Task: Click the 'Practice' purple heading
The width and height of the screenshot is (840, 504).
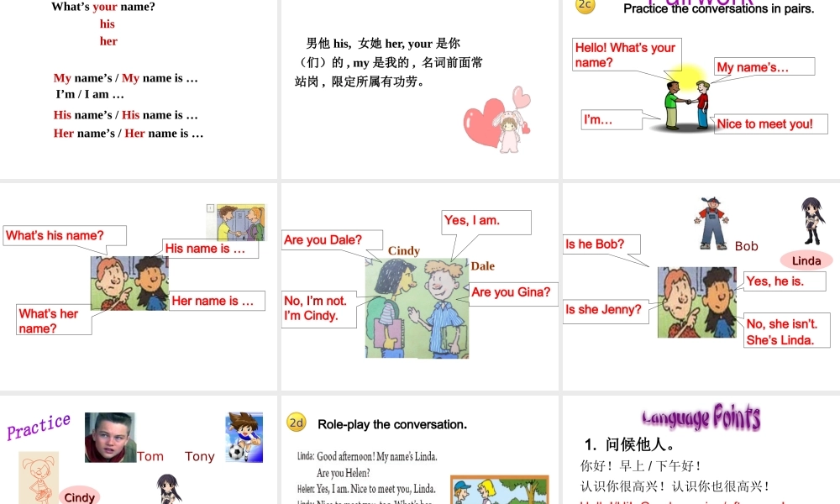Action: click(39, 427)
